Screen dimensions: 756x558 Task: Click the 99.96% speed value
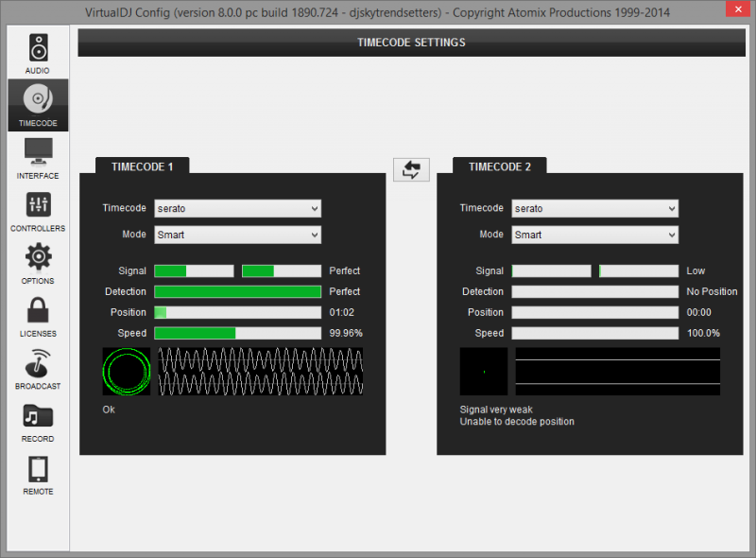coord(346,333)
